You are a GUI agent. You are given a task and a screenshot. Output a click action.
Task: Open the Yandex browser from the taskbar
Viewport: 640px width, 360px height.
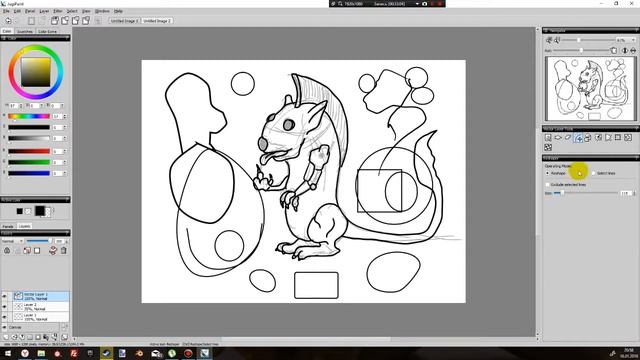tap(25, 353)
